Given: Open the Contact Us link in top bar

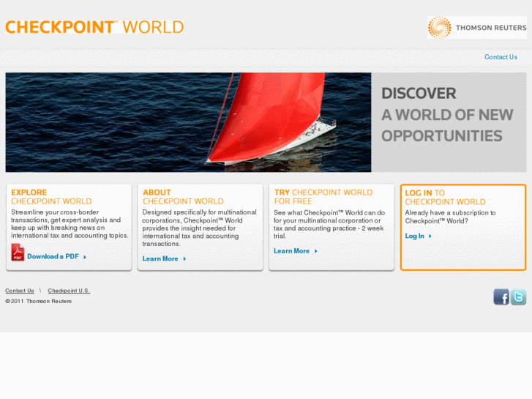Looking at the screenshot, I should tap(501, 57).
